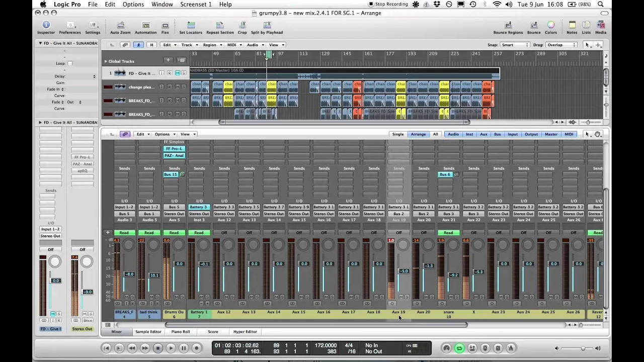Click the Stereo Out output on Aux 12

pos(224,214)
